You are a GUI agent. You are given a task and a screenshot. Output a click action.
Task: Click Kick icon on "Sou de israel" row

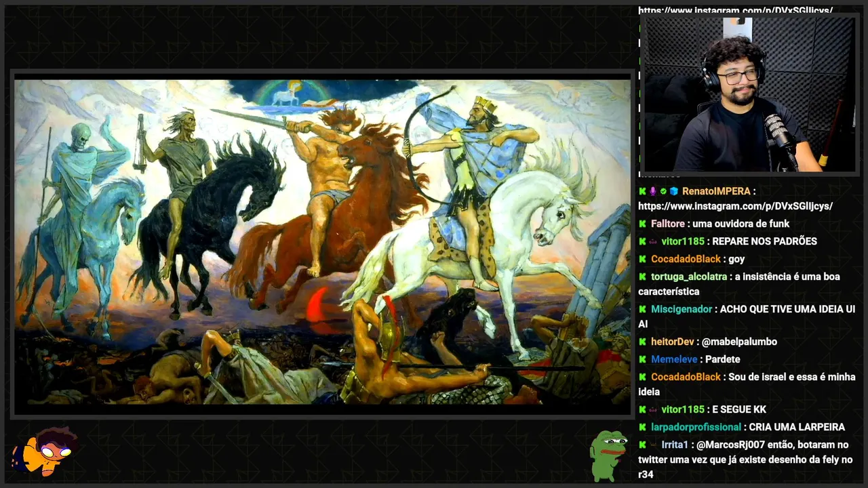coord(642,377)
